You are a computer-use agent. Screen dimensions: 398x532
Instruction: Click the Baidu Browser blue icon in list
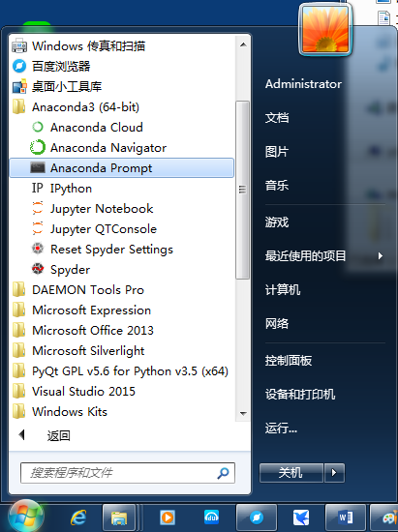[x=19, y=66]
